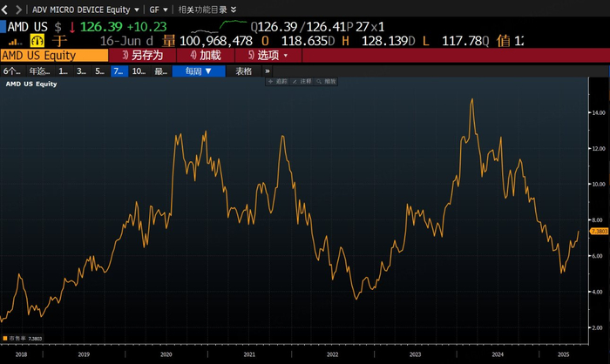
Task: Expand more toolbar options chevron
Action: pos(268,71)
